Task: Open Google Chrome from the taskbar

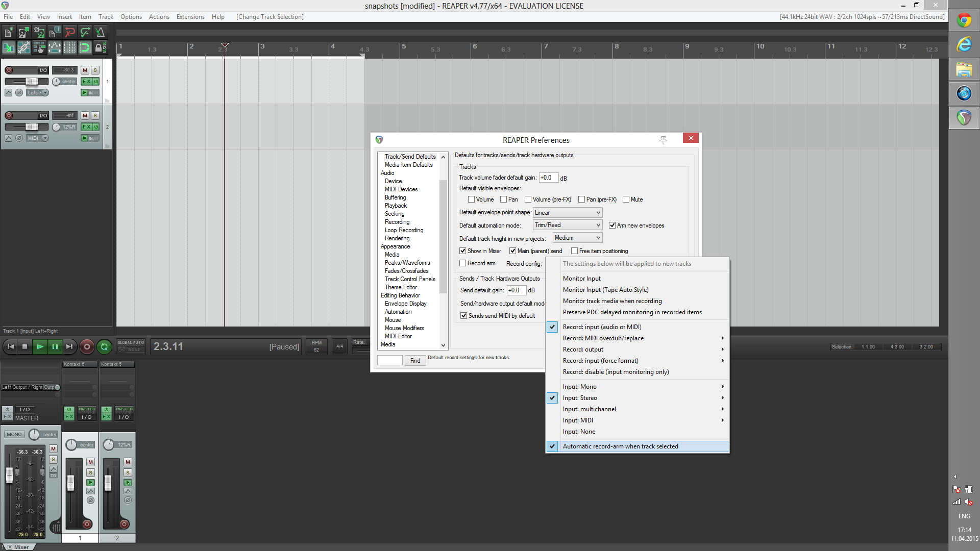Action: (964, 20)
